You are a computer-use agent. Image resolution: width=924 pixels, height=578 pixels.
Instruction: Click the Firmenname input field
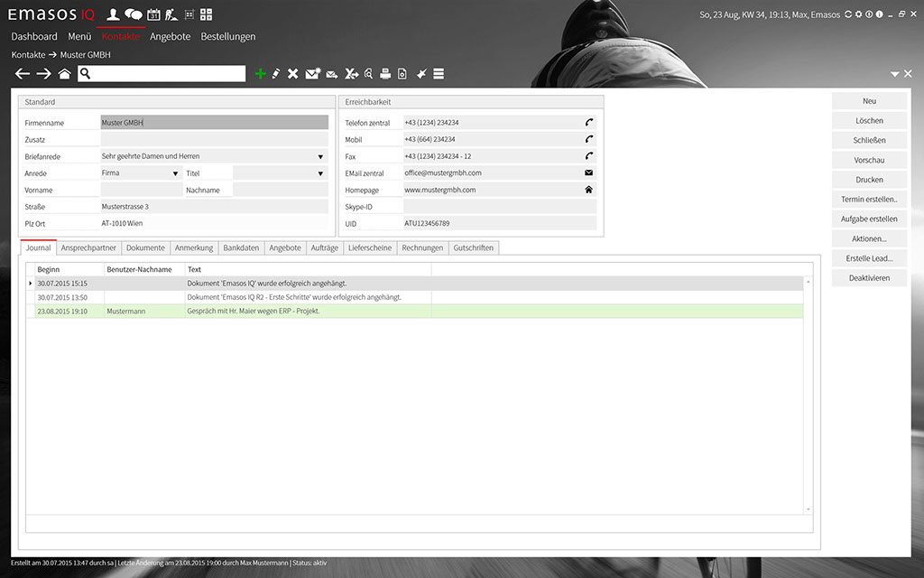pyautogui.click(x=214, y=123)
